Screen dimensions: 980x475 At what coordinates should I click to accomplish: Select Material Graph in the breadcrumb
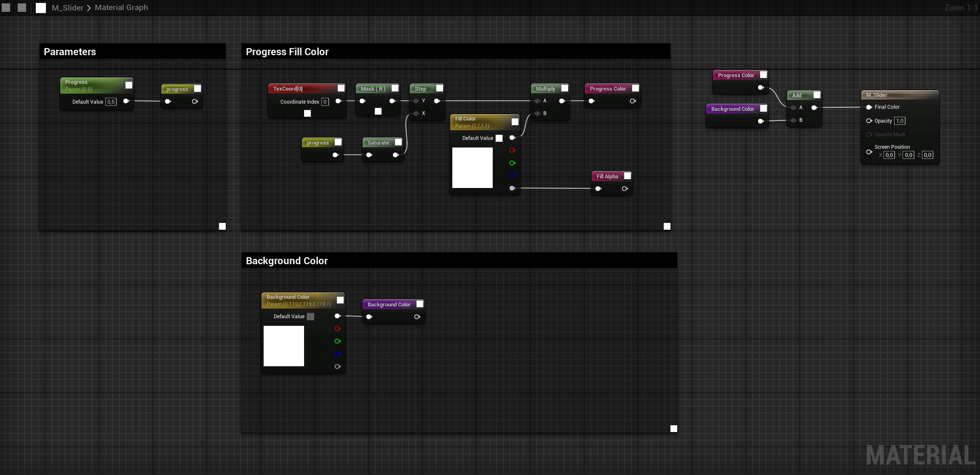pyautogui.click(x=121, y=8)
